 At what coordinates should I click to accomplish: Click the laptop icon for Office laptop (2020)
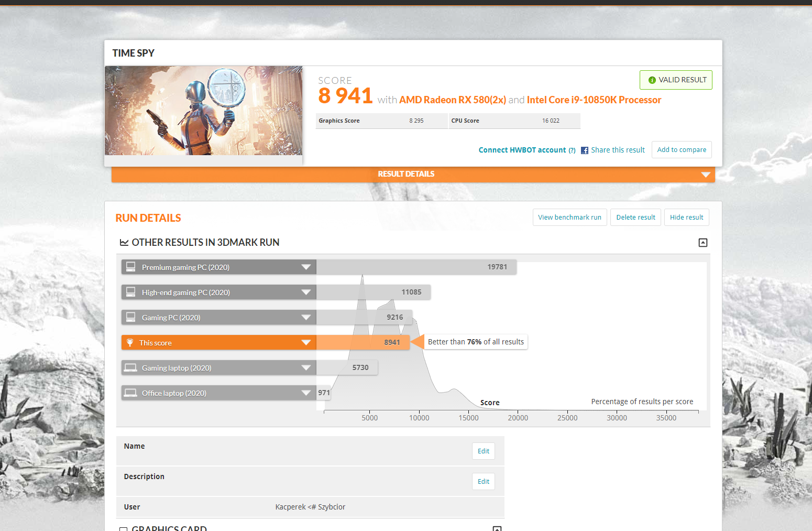[x=130, y=393]
